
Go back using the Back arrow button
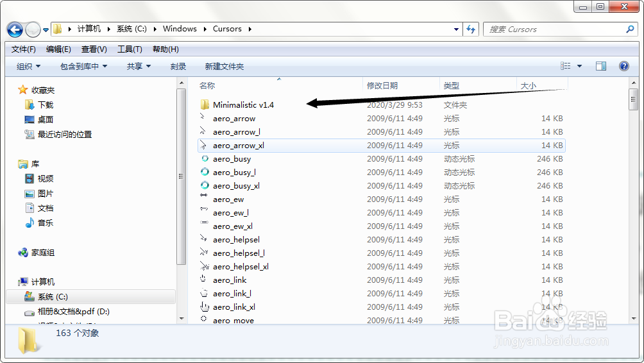point(15,30)
